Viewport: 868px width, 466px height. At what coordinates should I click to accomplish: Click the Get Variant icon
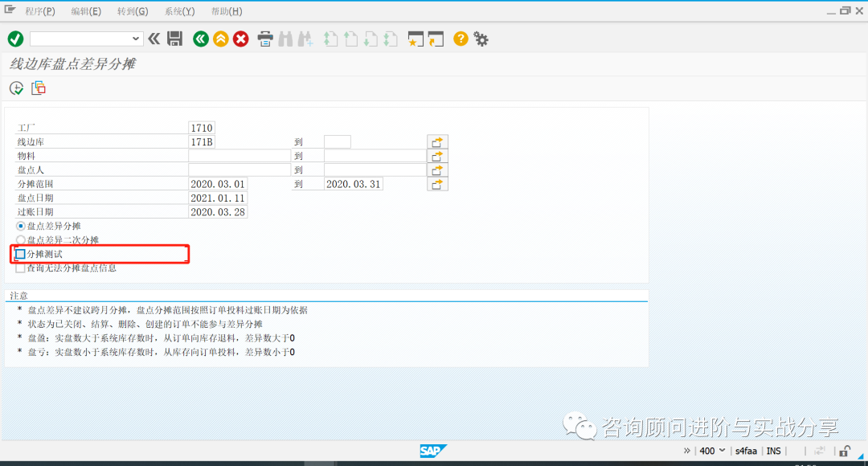point(39,88)
